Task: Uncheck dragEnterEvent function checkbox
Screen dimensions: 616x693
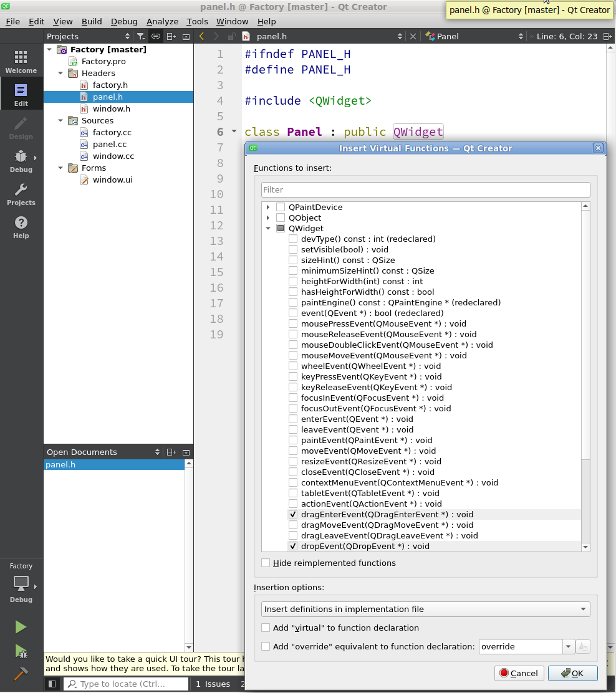Action: 293,514
